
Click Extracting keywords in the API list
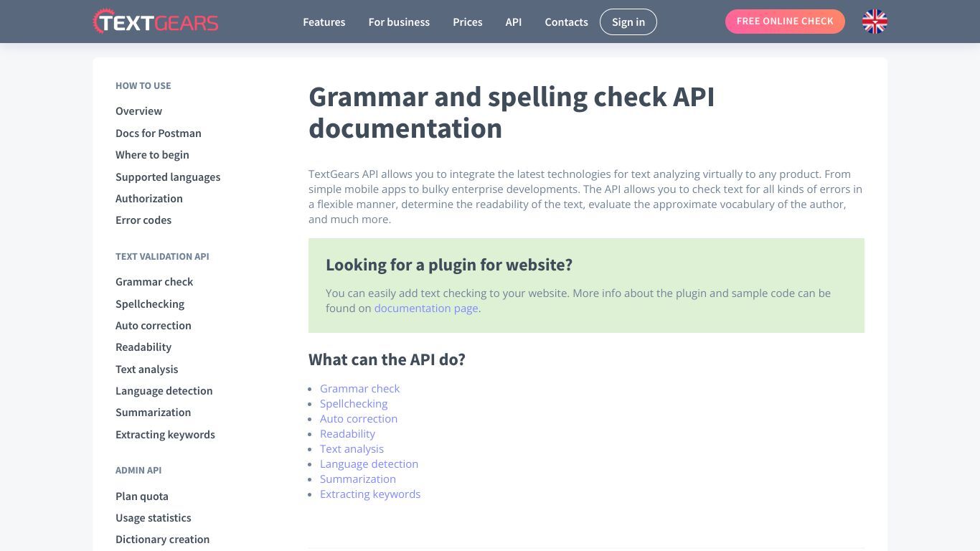tap(370, 494)
